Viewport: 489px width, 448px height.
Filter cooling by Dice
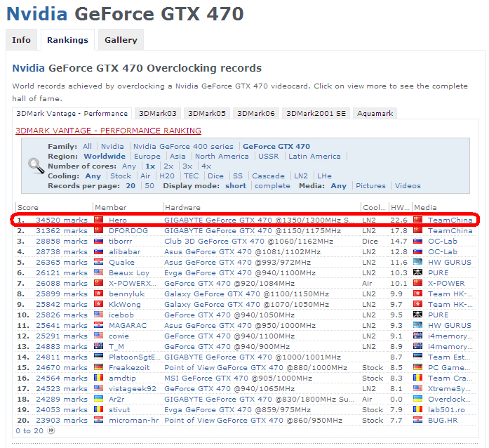point(215,176)
